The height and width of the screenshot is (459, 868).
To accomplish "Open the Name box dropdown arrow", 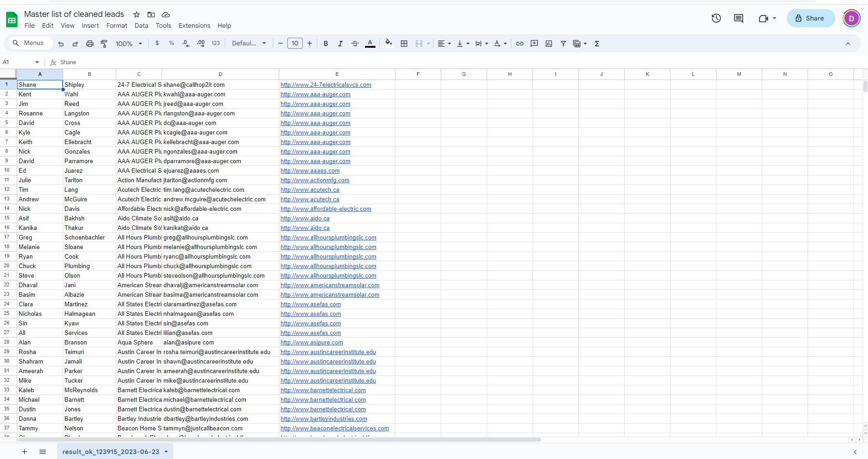I will [37, 62].
